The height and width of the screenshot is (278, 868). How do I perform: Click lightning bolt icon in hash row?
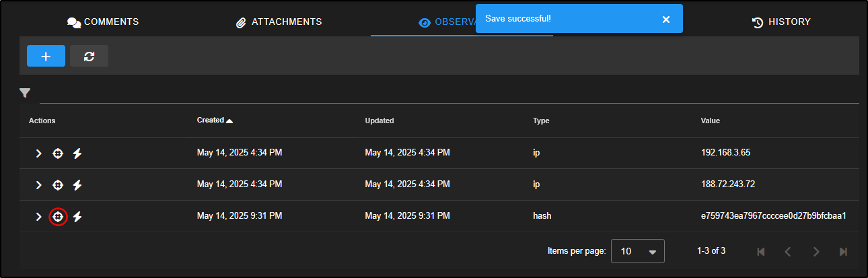pos(77,216)
